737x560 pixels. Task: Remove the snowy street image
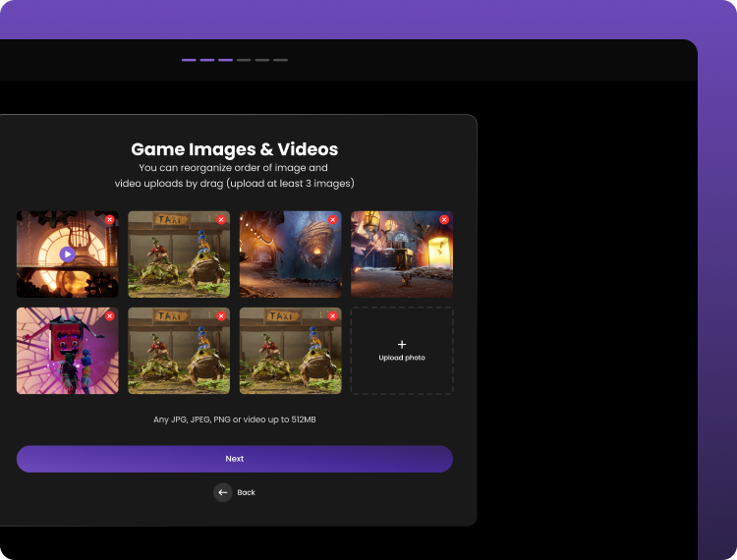(444, 219)
